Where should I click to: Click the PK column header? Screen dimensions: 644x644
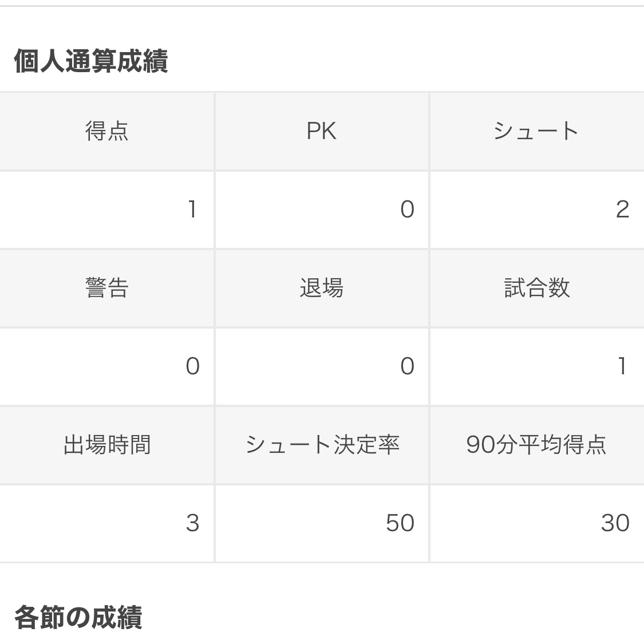[322, 131]
